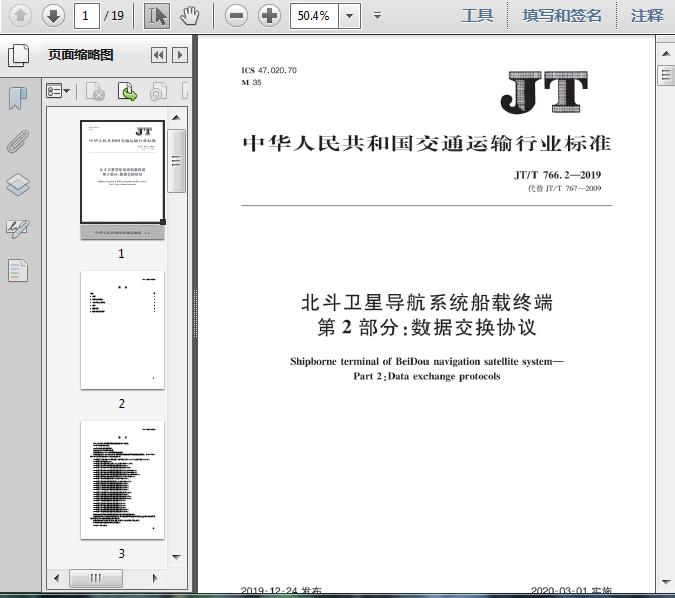
Task: Expand the thumbnail panel with right arrow
Action: point(180,55)
